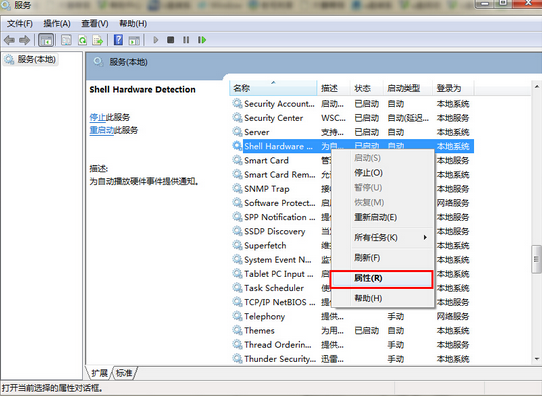
Task: Click the Start service play icon
Action: pos(156,40)
